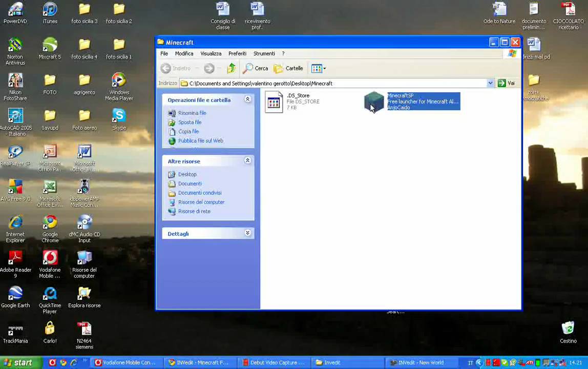Viewport: 588px width, 369px height.
Task: Select the iTunes desktop icon
Action: [x=50, y=13]
